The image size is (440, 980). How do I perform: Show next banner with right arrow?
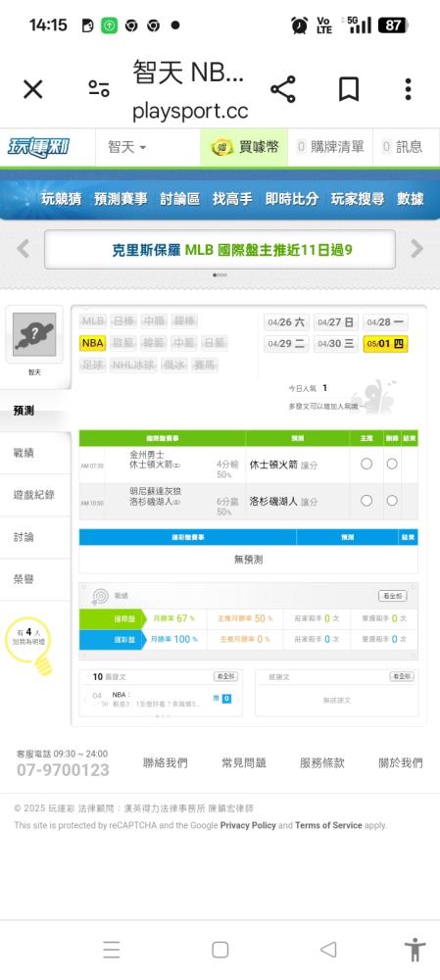click(x=416, y=249)
